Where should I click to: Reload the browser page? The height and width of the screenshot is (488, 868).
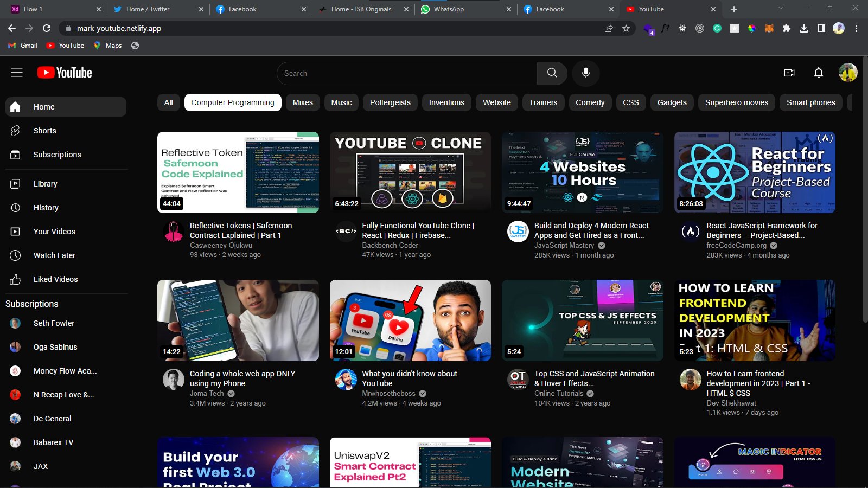(x=47, y=28)
